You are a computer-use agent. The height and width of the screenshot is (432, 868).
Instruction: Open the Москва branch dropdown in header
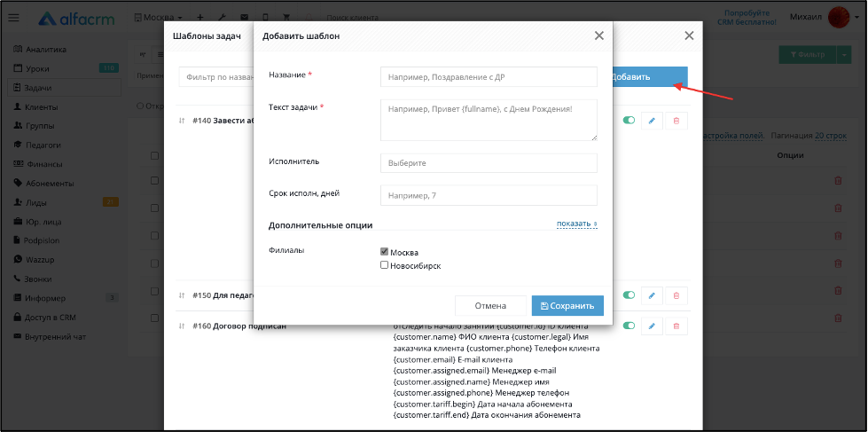[x=158, y=18]
